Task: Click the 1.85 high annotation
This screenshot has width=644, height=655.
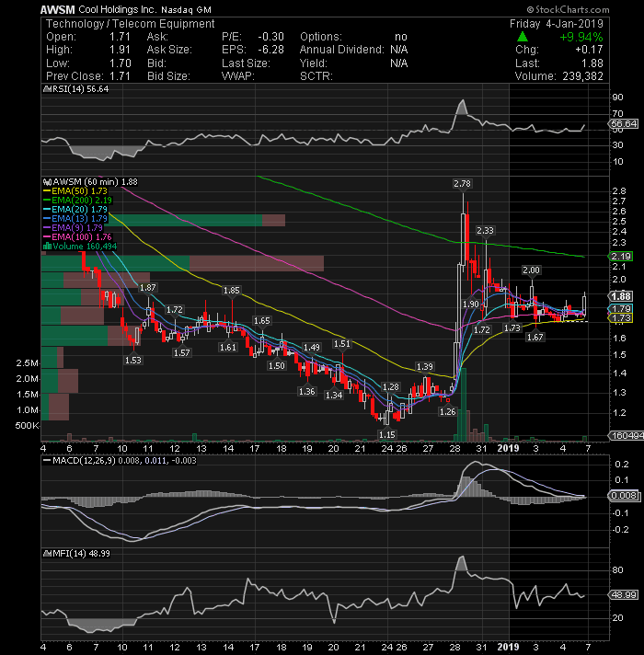Action: coord(231,291)
